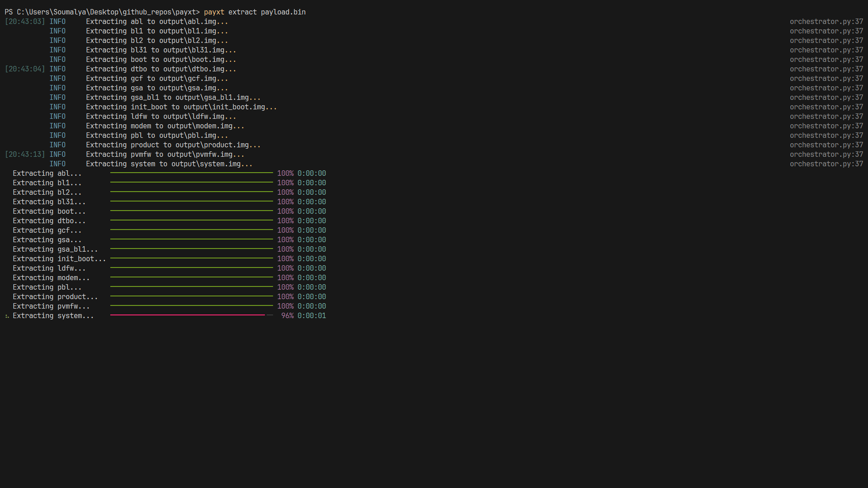
Task: Click the 'Extracting gsa_bl1...' progress label
Action: point(55,249)
